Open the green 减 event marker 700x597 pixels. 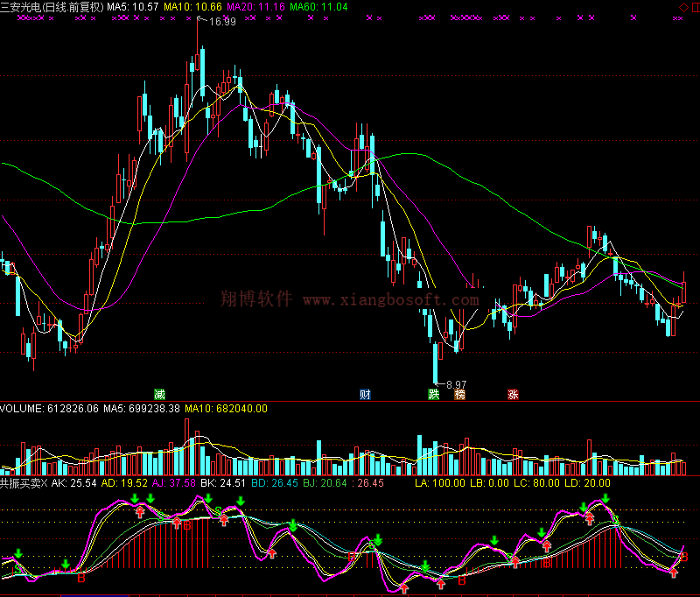click(x=159, y=394)
